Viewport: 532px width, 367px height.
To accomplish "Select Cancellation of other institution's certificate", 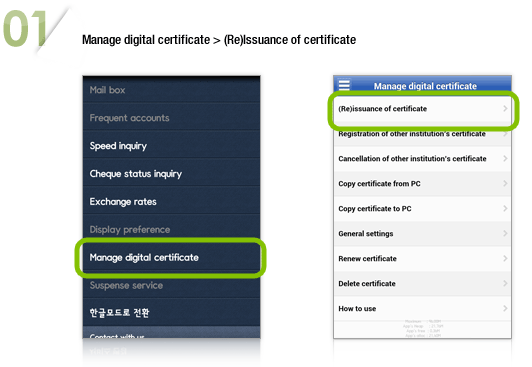I will 422,158.
